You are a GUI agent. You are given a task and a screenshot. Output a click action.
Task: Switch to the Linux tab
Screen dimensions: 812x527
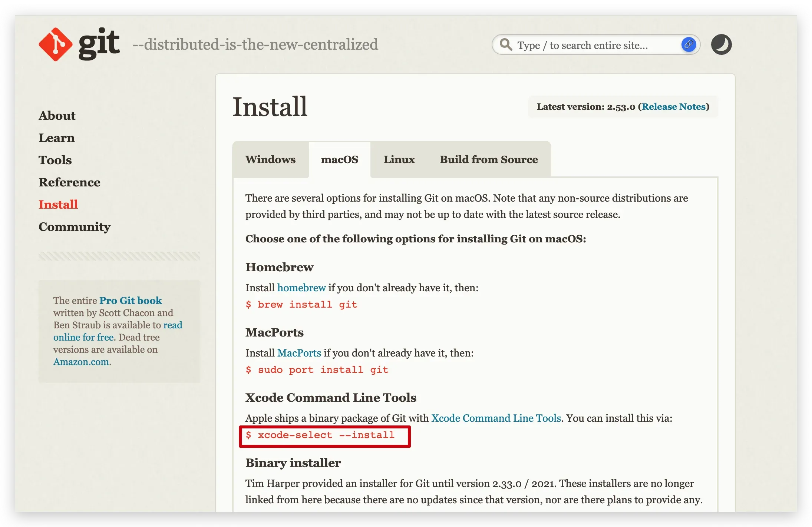(399, 159)
